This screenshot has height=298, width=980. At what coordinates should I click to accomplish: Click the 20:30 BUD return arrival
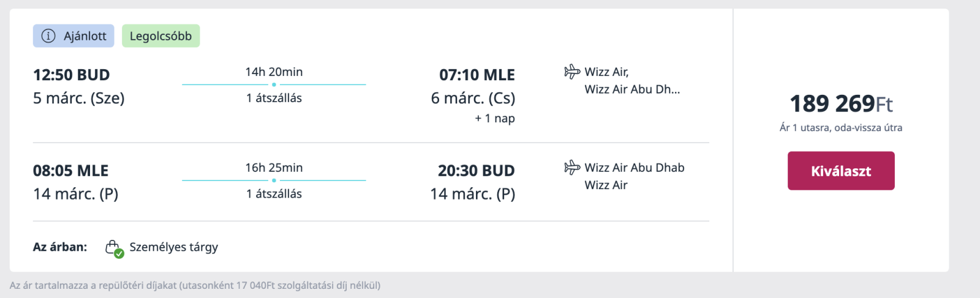(x=477, y=171)
